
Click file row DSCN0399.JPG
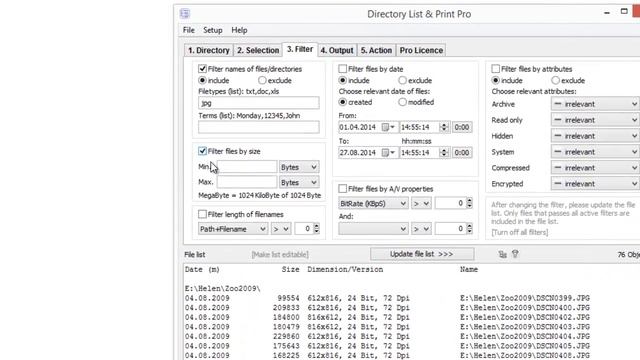387,298
